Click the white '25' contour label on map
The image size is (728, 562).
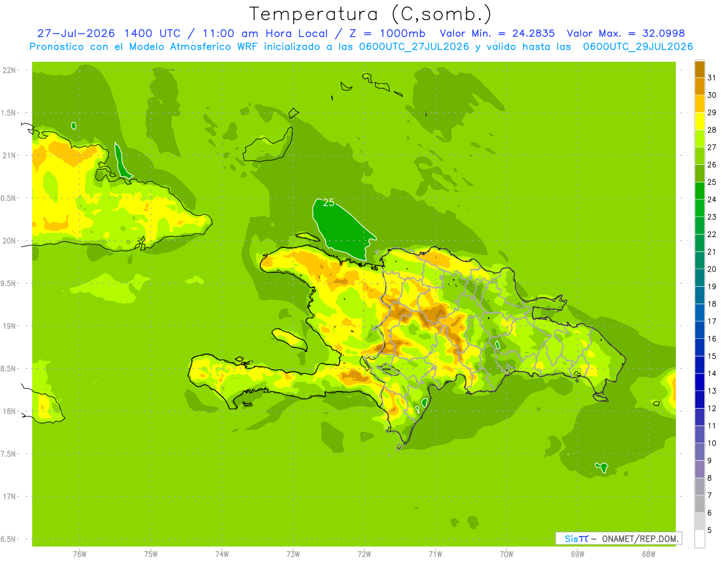coord(329,202)
